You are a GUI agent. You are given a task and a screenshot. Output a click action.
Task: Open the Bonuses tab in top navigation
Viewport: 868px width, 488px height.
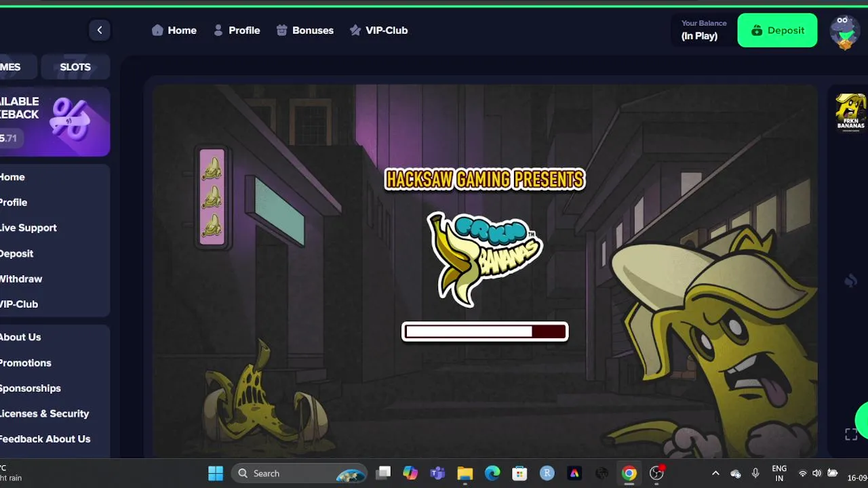tap(305, 30)
